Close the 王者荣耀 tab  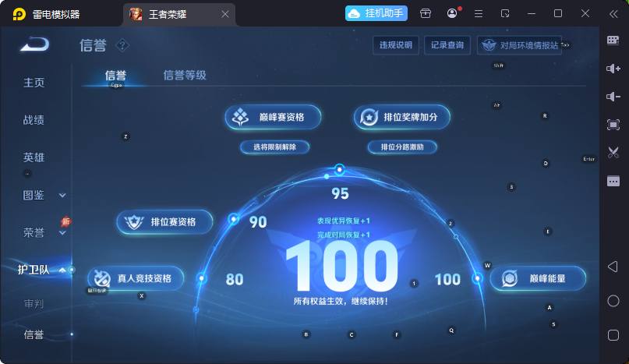(225, 15)
